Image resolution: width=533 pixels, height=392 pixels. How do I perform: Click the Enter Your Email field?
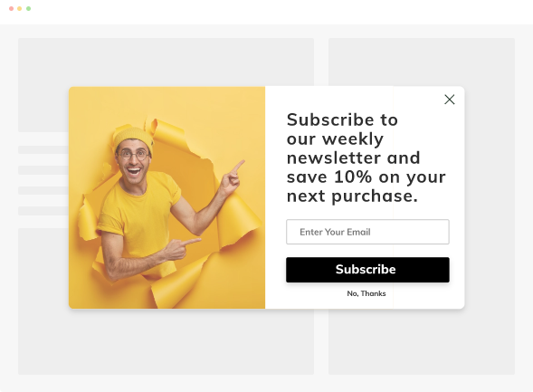coord(367,232)
